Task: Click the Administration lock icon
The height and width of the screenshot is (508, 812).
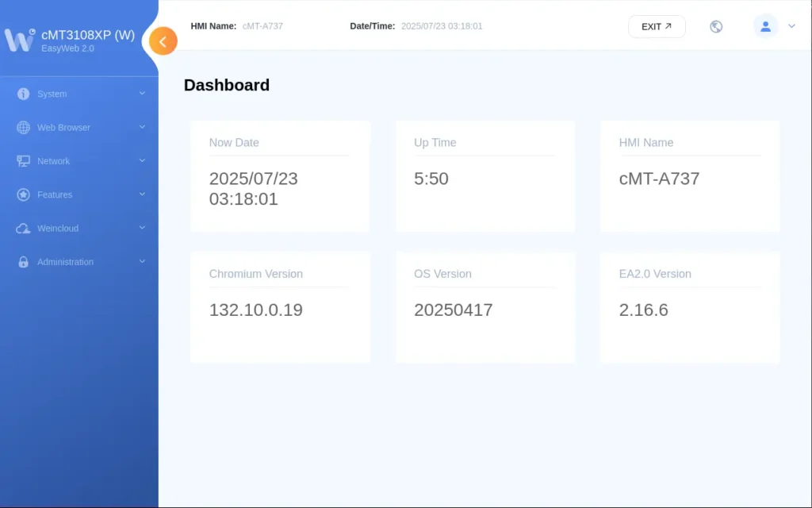Action: 22,262
